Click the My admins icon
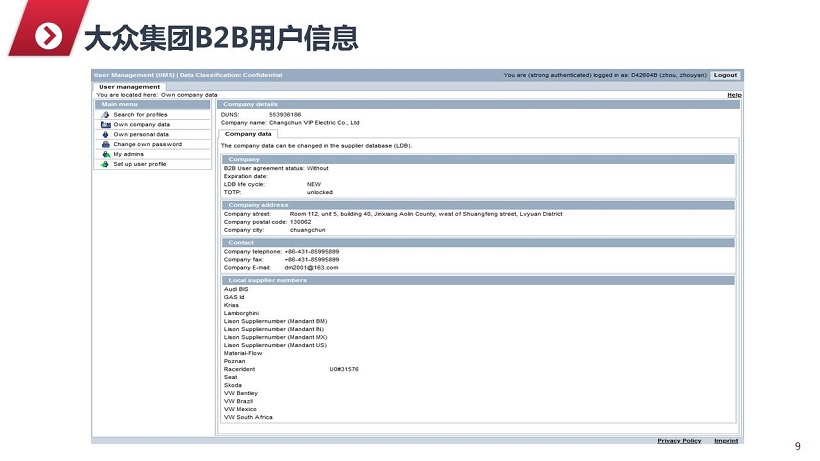The height and width of the screenshot is (461, 820). pyautogui.click(x=105, y=154)
